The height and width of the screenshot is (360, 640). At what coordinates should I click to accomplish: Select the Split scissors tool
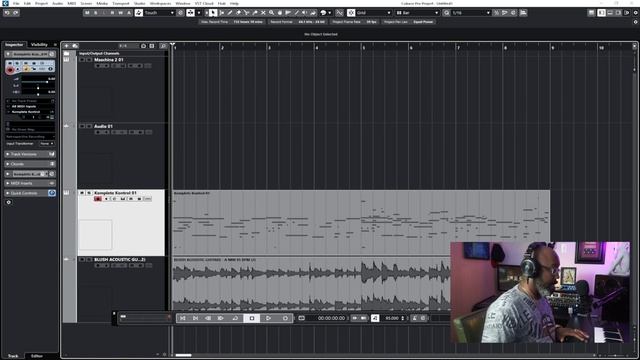tap(247, 13)
